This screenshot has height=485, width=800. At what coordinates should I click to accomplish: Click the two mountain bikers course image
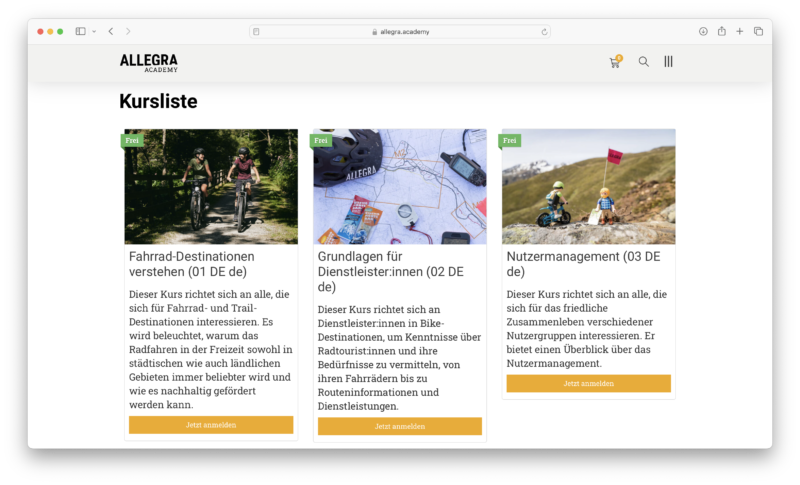(x=211, y=187)
